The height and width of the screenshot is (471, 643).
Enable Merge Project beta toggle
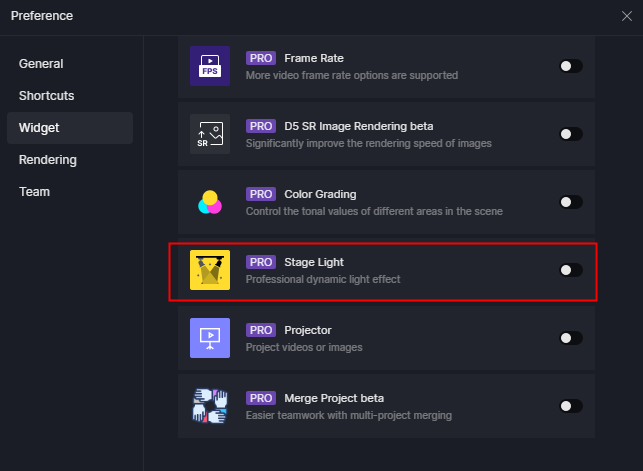[x=570, y=406]
